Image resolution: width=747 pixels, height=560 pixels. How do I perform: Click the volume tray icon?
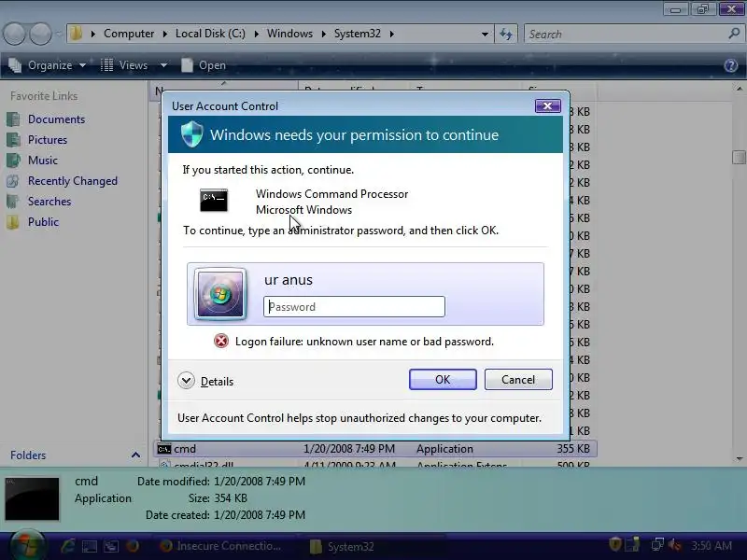(674, 544)
